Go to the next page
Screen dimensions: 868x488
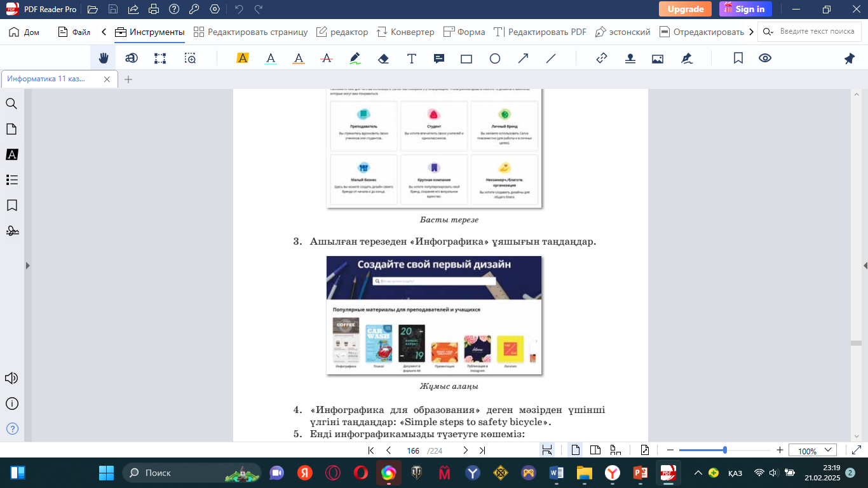pyautogui.click(x=465, y=451)
